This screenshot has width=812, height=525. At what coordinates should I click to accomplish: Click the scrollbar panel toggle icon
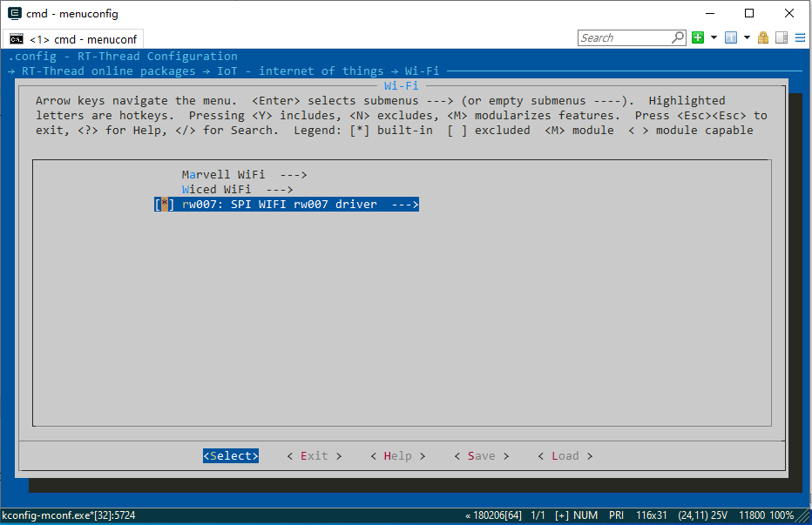781,37
